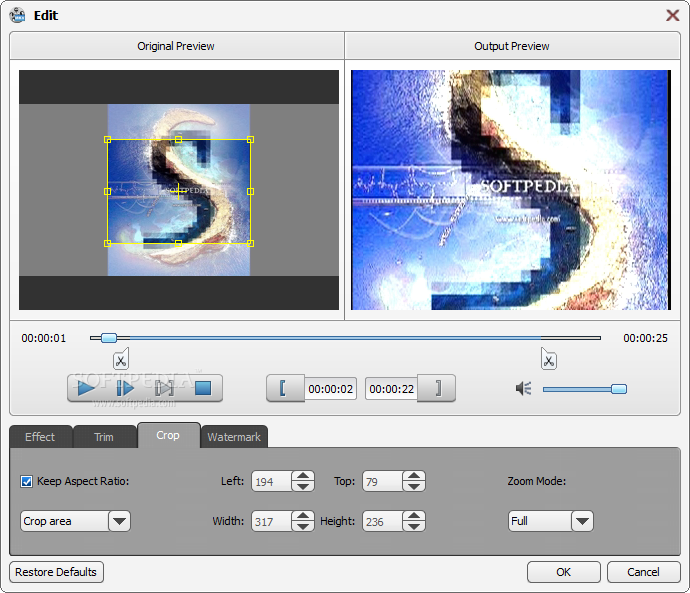Click the Output Preview header
The width and height of the screenshot is (690, 593).
pyautogui.click(x=512, y=46)
